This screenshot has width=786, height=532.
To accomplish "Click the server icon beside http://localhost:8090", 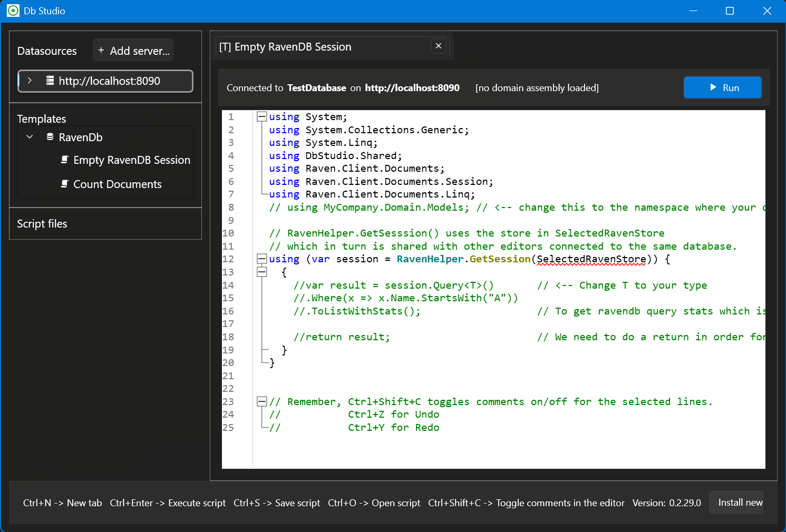I will pyautogui.click(x=50, y=81).
